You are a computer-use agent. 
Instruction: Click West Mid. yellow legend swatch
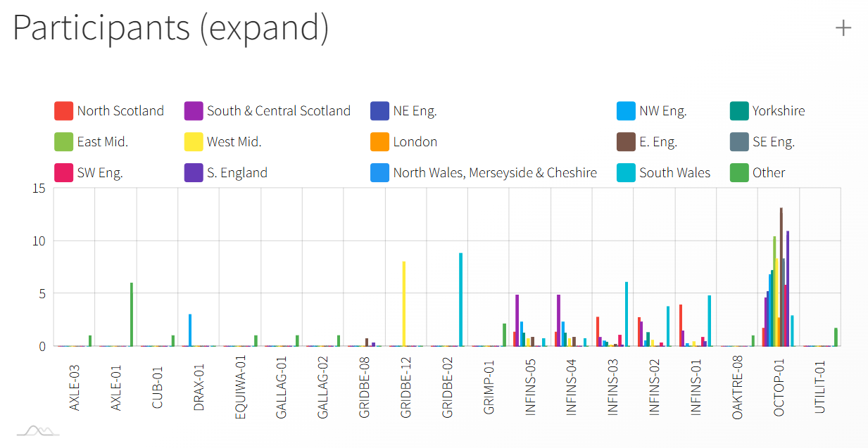tap(194, 142)
